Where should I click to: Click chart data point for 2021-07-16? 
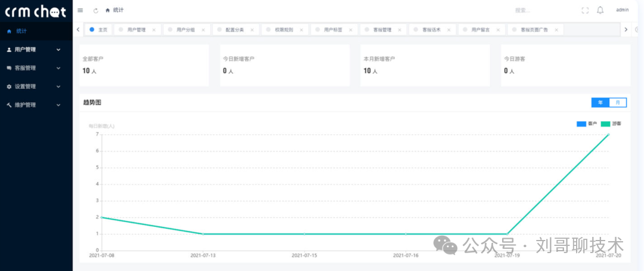point(406,234)
